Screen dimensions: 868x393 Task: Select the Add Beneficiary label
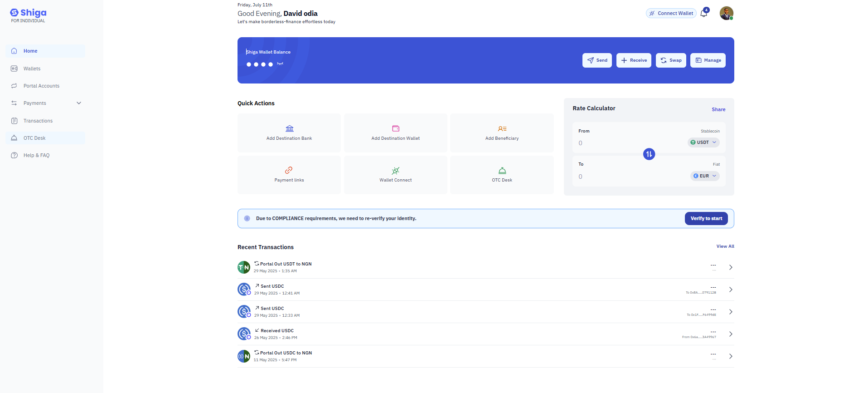[502, 138]
